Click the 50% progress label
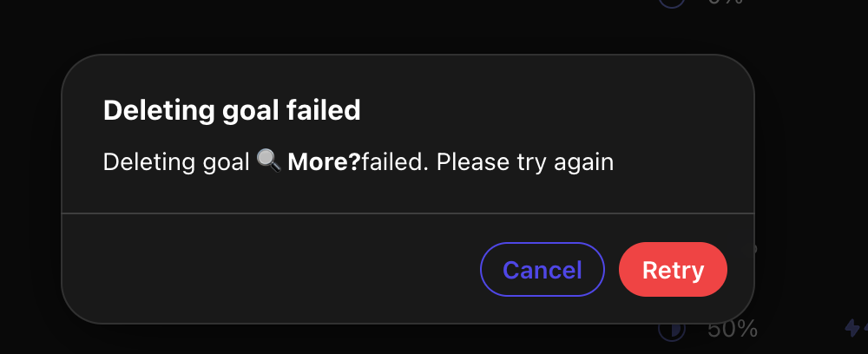The image size is (868, 354). click(733, 330)
